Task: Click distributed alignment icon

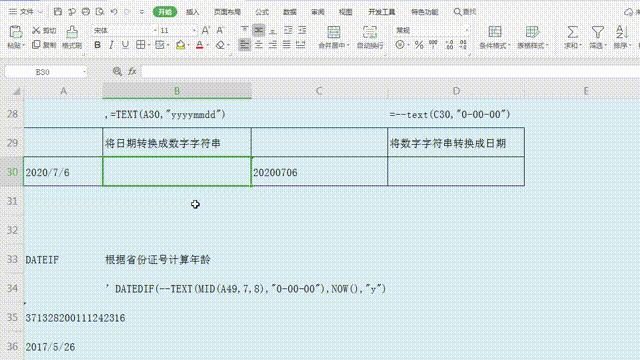Action: point(301,45)
